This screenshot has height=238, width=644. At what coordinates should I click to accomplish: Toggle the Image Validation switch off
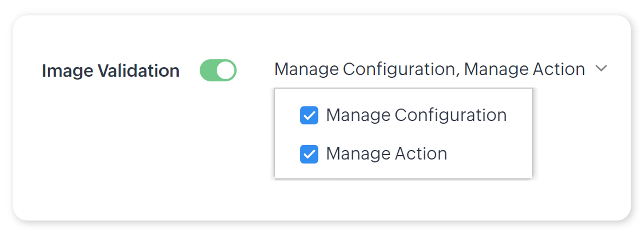(x=218, y=70)
